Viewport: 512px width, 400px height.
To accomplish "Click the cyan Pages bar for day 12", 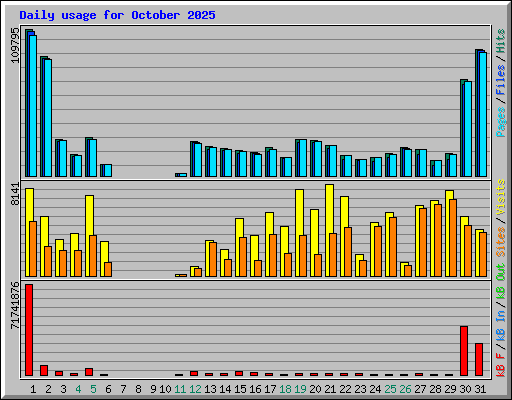I will tap(198, 160).
